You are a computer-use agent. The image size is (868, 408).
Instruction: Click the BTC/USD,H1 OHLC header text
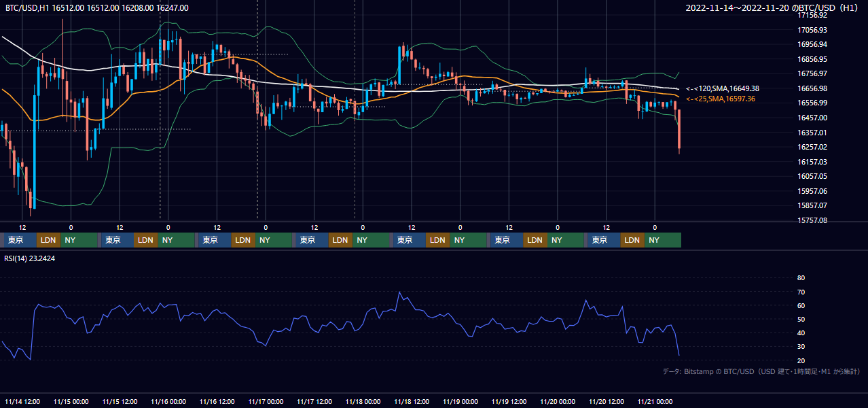(x=97, y=7)
